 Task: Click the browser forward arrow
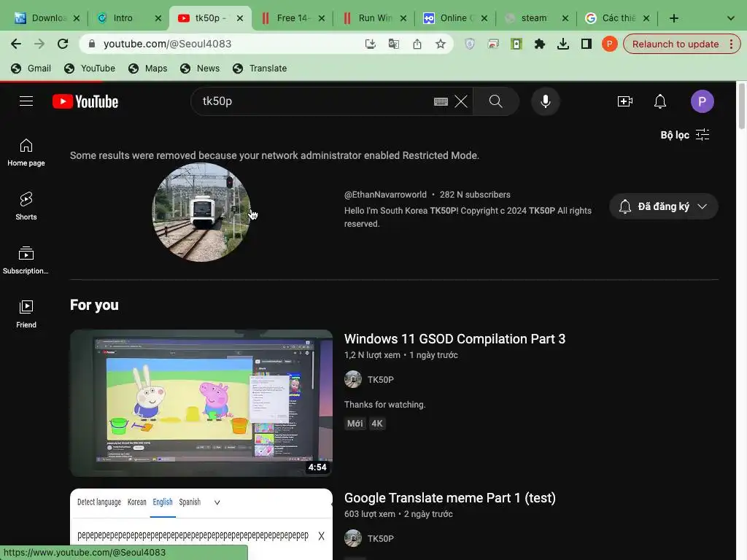(x=39, y=44)
